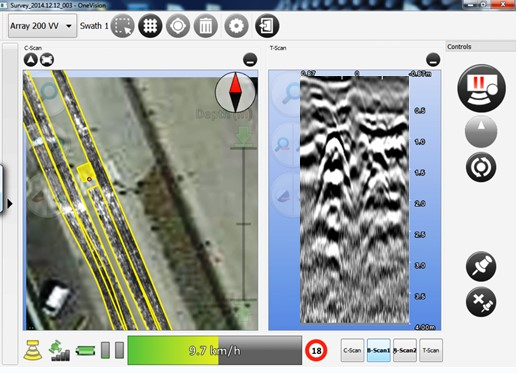Click the north-up arrow icon in C-Scan
Screen dimensions: 517x373
[x=31, y=60]
